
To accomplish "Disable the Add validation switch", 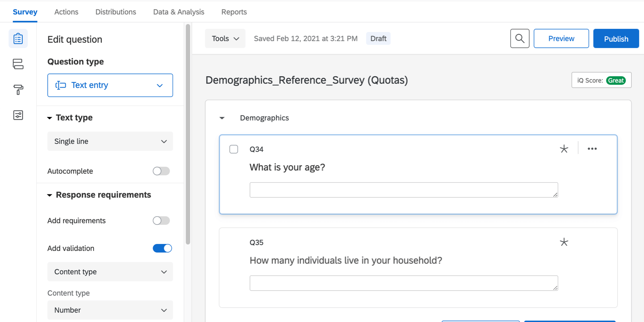I will [162, 248].
